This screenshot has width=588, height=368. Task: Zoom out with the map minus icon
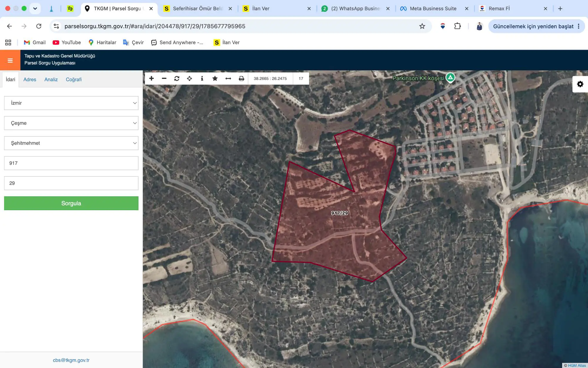[164, 78]
